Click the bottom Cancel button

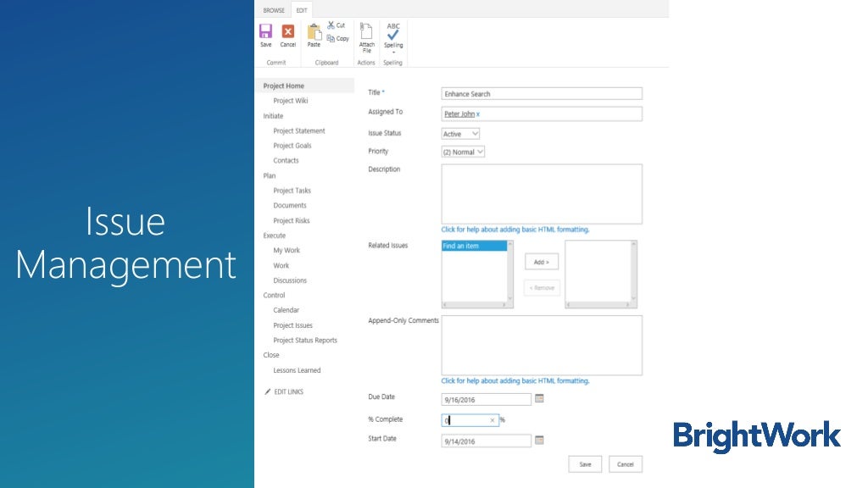pos(625,464)
